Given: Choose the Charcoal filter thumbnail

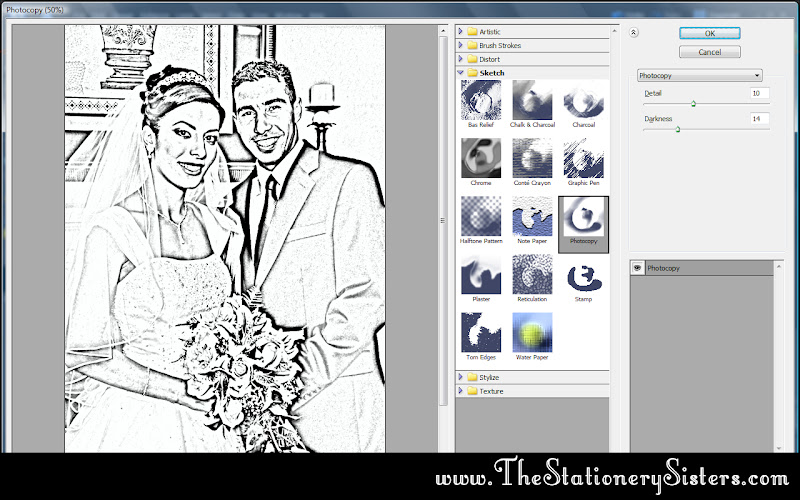Looking at the screenshot, I should point(583,100).
